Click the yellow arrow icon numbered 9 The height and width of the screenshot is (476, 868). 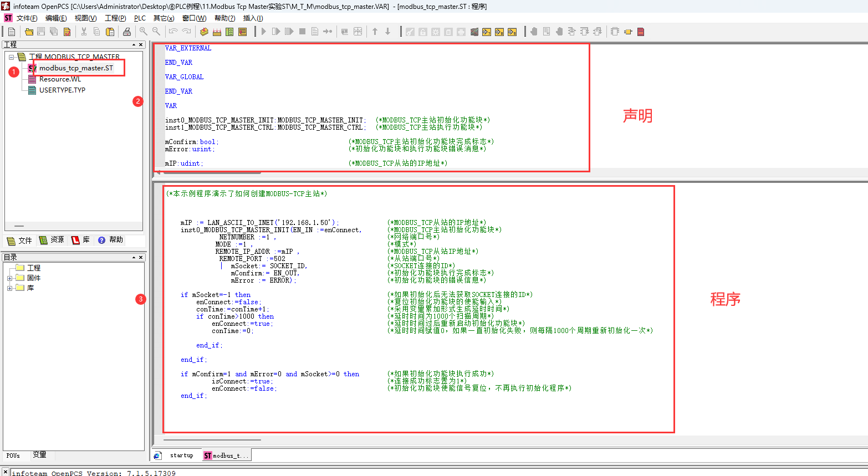(512, 32)
